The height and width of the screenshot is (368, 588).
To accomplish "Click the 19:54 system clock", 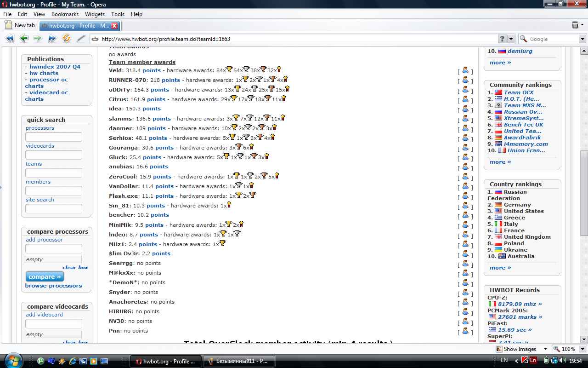I will 576,361.
